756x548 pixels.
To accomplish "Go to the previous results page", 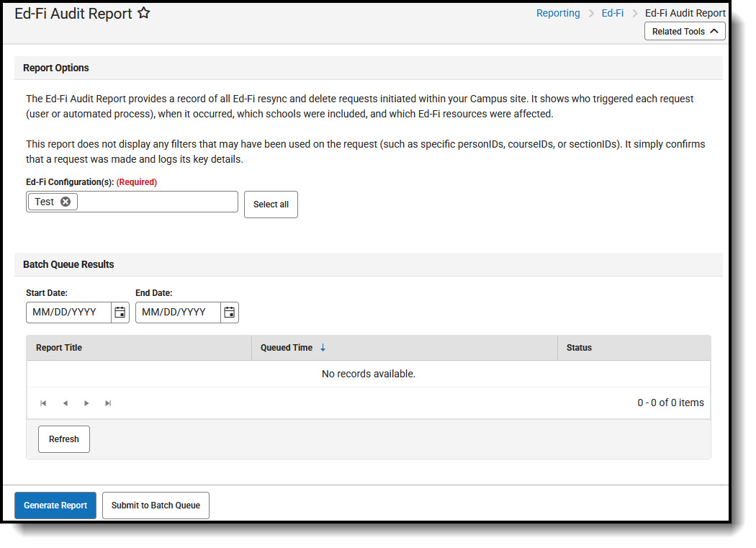I will (65, 403).
